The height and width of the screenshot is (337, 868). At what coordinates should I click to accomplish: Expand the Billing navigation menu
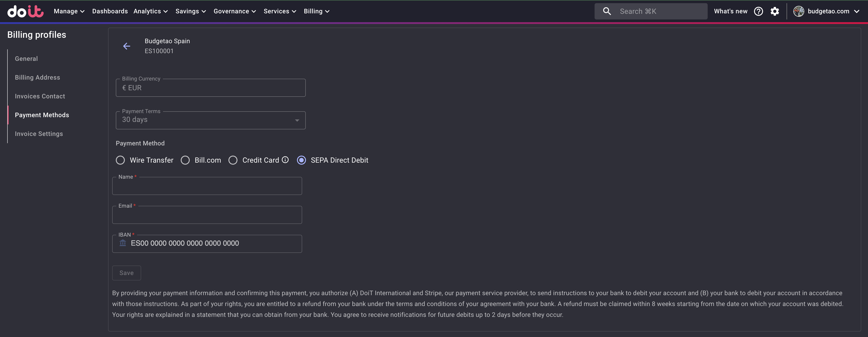tap(316, 11)
